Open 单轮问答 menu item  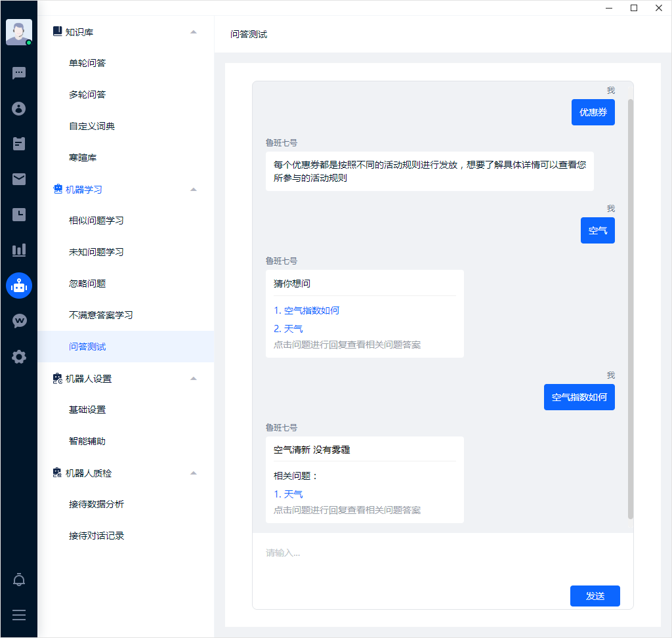(87, 63)
